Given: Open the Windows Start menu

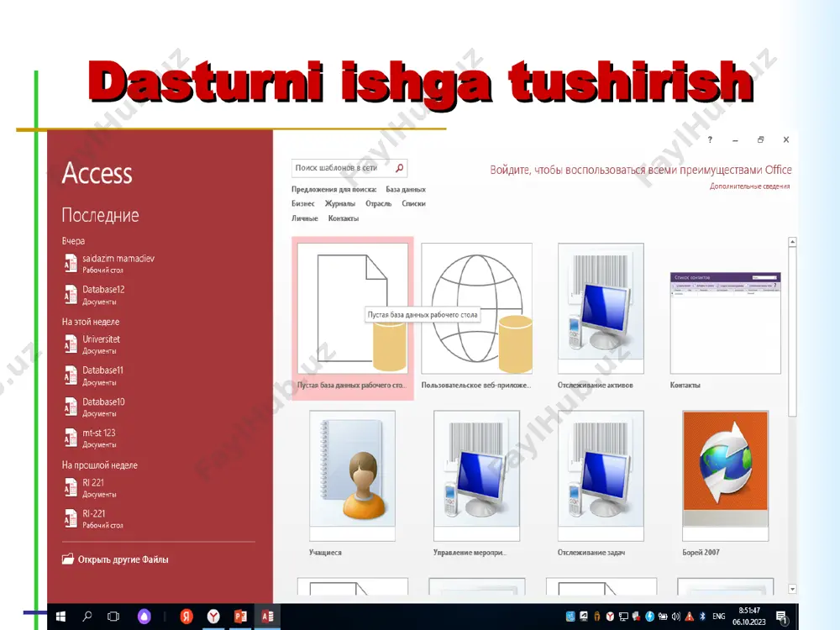Looking at the screenshot, I should pyautogui.click(x=60, y=617).
